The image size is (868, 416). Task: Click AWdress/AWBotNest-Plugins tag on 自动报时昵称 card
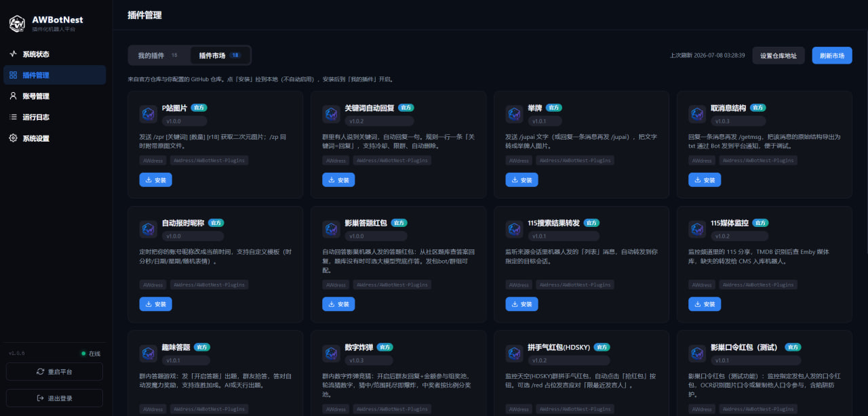(209, 285)
